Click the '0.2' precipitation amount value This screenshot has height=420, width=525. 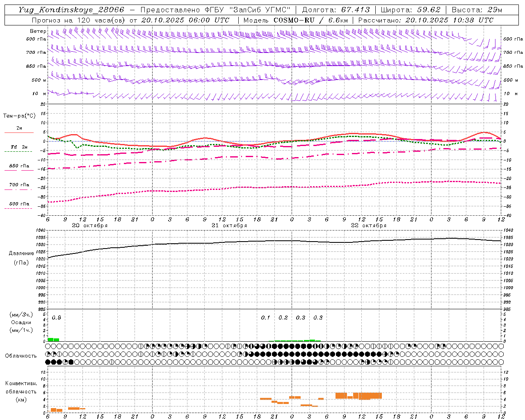click(283, 317)
